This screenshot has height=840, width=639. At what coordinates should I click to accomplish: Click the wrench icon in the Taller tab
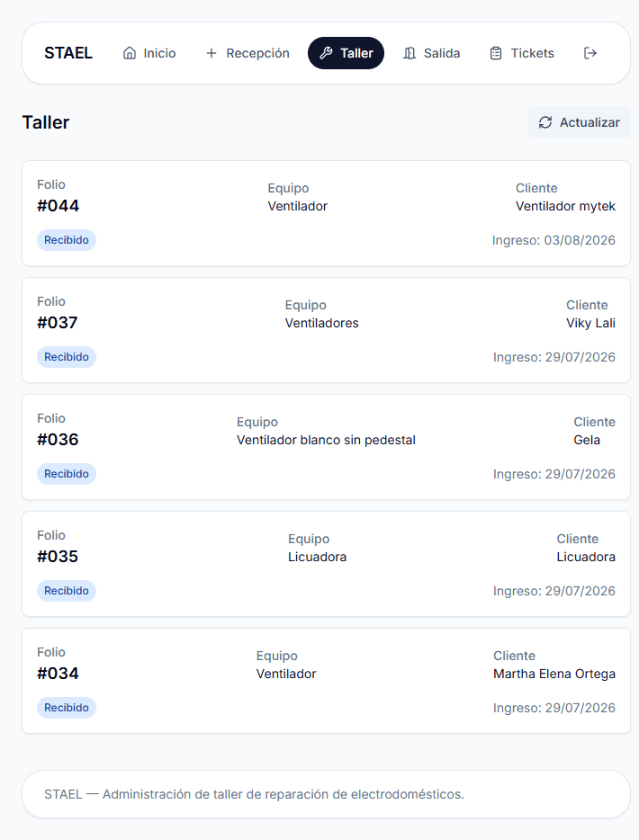pos(326,53)
